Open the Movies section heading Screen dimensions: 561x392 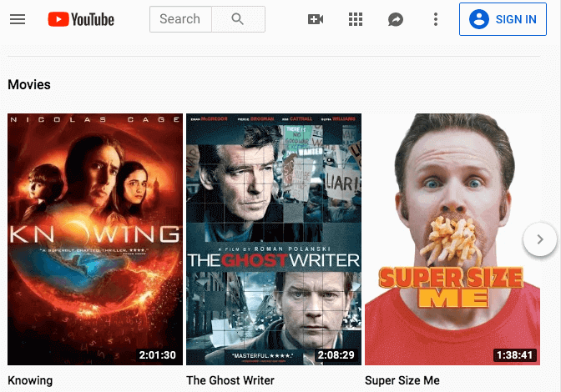pos(29,85)
